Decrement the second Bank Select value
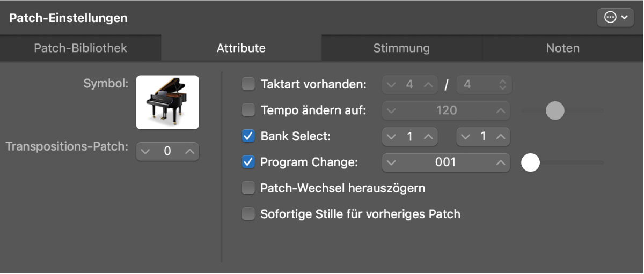 click(466, 137)
